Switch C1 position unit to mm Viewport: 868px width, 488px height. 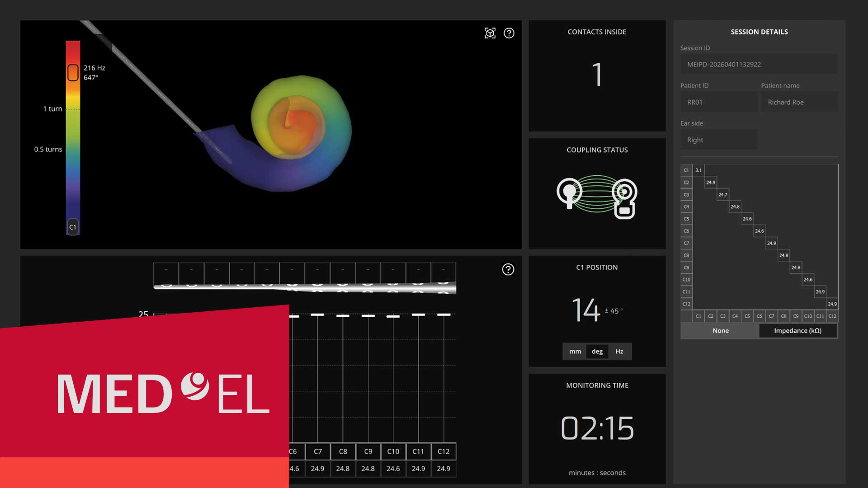click(575, 351)
